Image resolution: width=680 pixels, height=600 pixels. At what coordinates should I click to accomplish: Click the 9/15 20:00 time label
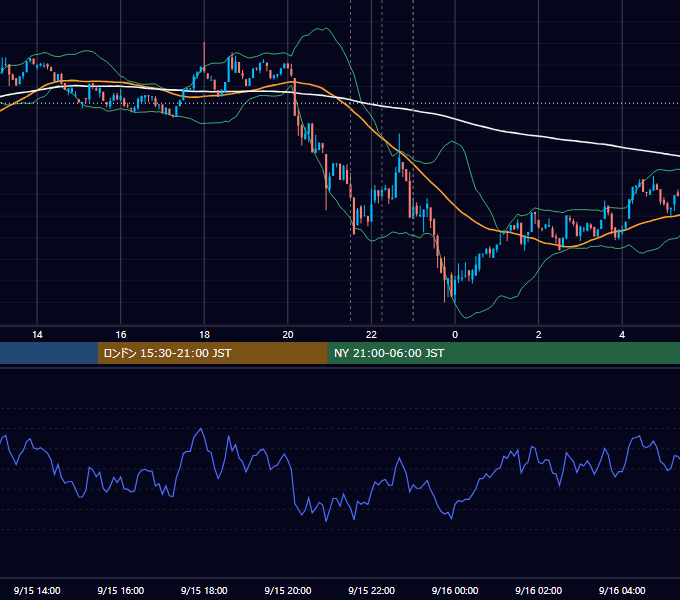[x=288, y=590]
